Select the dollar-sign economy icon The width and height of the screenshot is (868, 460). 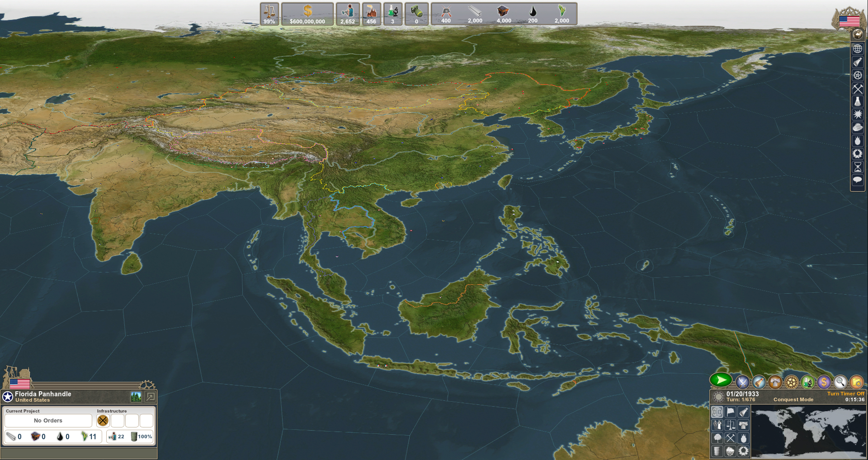tap(823, 382)
